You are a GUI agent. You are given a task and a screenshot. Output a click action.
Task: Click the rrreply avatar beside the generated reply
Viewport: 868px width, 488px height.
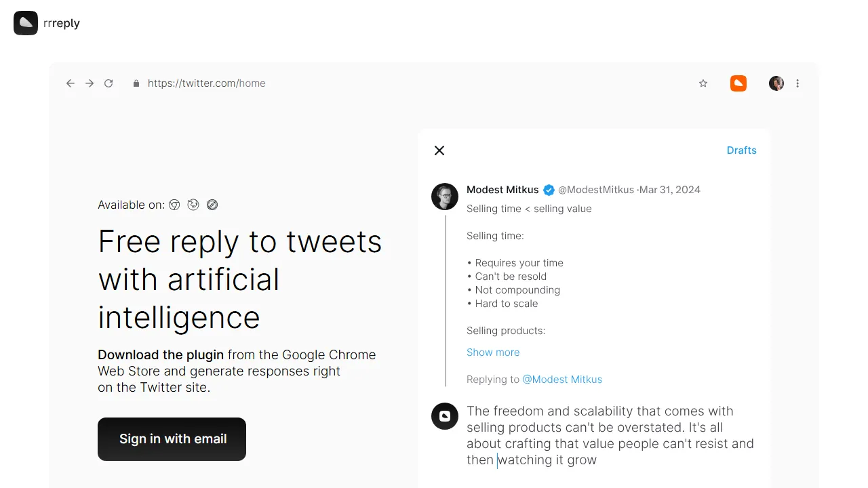point(445,416)
